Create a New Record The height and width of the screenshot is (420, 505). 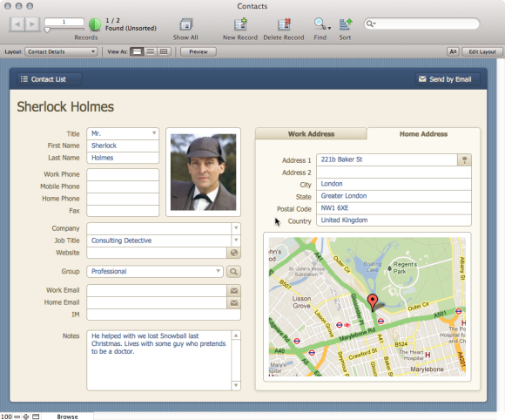[x=240, y=24]
